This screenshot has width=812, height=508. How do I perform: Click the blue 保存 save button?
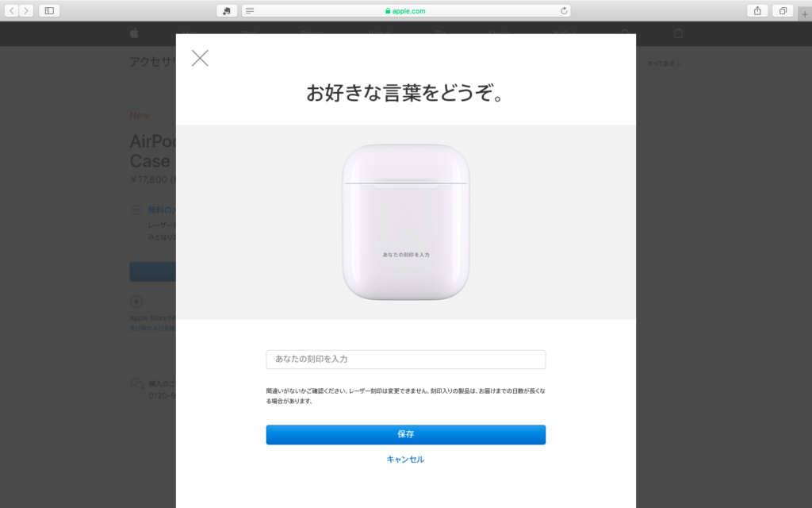(x=406, y=434)
